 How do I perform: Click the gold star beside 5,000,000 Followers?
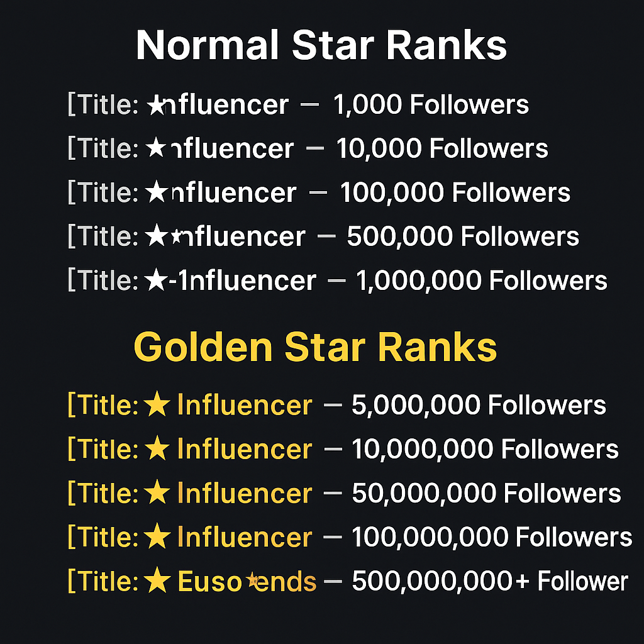157,404
